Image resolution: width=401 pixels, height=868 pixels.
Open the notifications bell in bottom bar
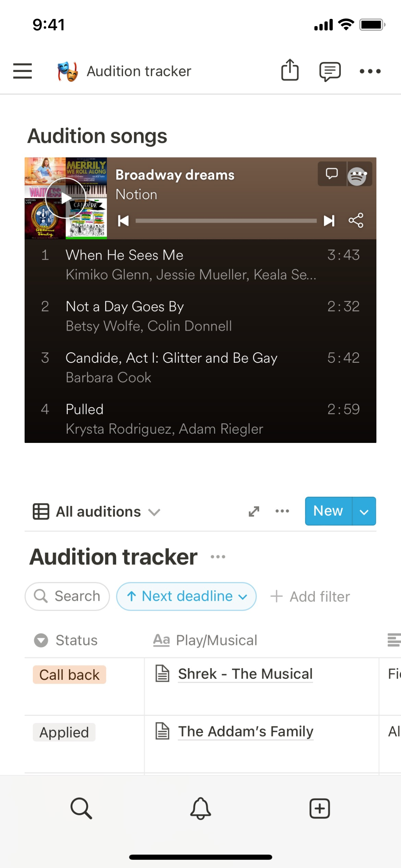coord(200,808)
